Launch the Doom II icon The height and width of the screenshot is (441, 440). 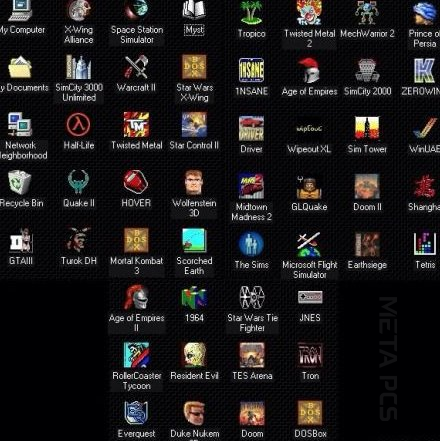(367, 186)
